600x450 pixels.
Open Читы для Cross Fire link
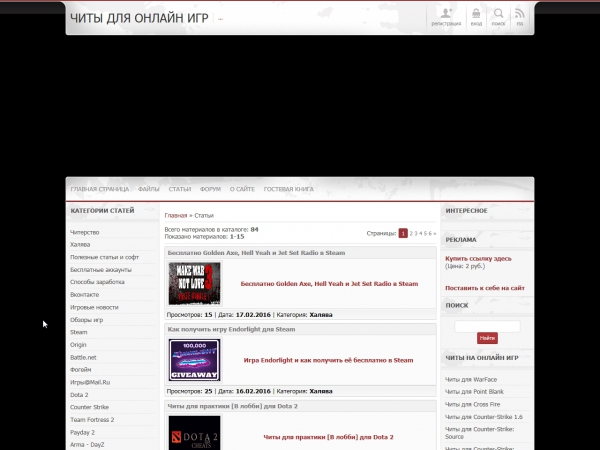coord(473,404)
